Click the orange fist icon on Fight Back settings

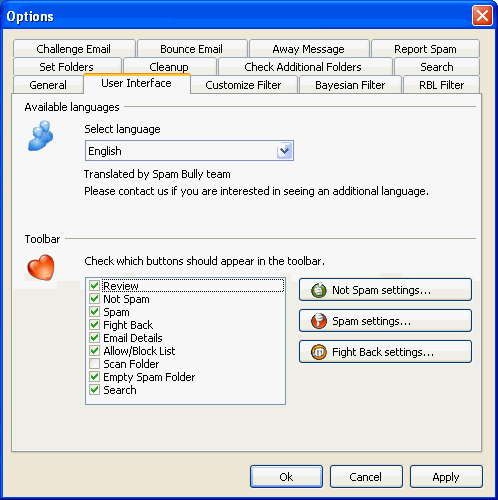(x=319, y=352)
